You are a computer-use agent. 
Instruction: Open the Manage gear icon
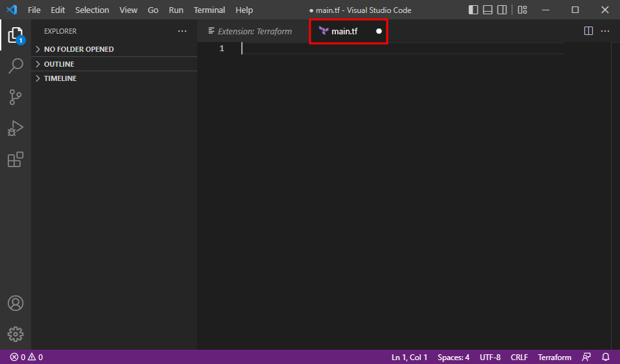(x=16, y=334)
